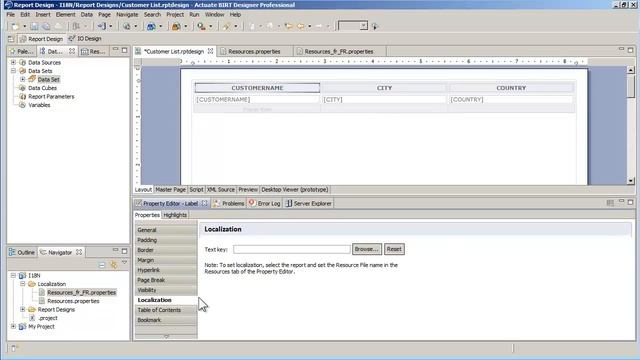Open the File menu
This screenshot has width=640, height=360.
pyautogui.click(x=11, y=14)
